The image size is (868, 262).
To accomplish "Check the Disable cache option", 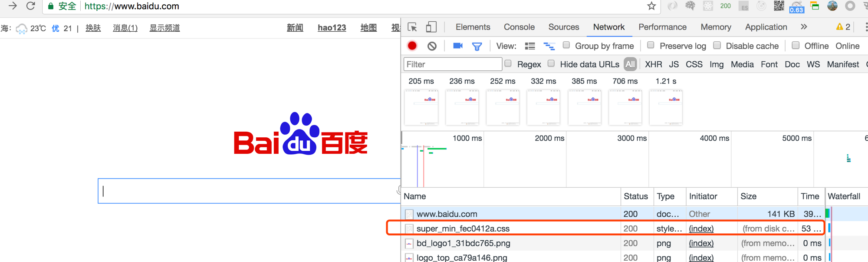I will click(x=717, y=45).
